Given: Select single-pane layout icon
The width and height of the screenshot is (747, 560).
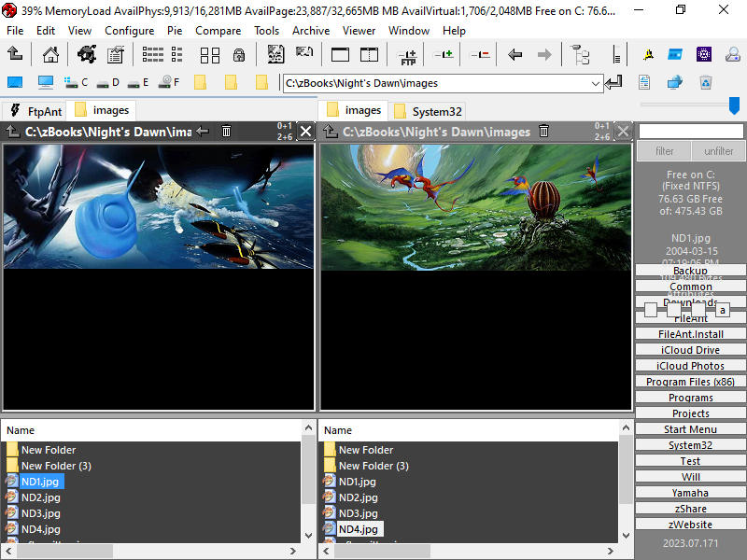Looking at the screenshot, I should [340, 54].
